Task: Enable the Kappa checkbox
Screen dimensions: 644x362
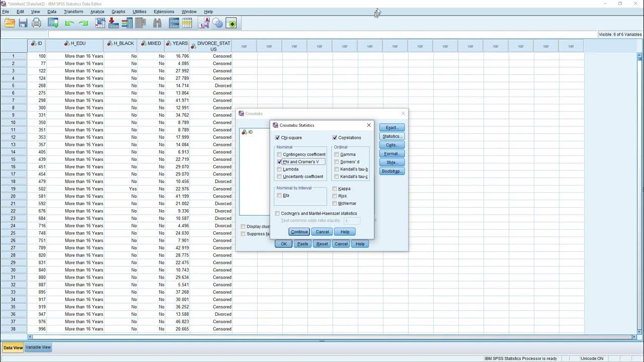Action: coord(335,189)
